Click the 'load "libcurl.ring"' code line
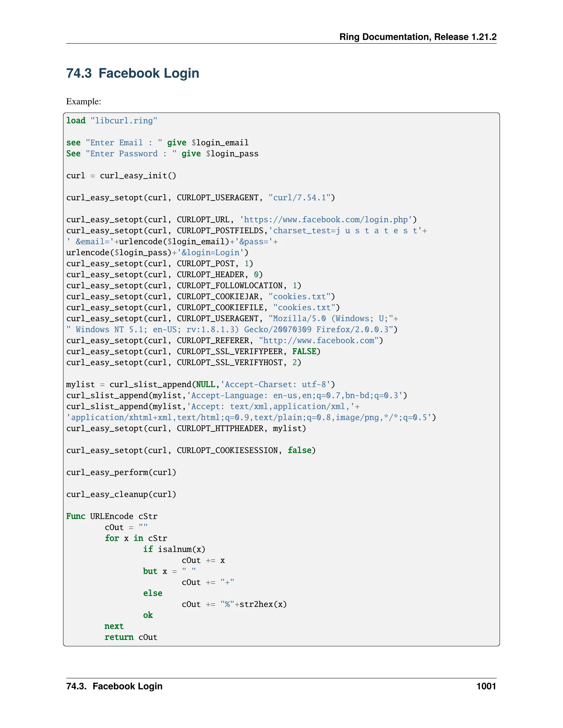563x728 pixels. coord(111,121)
